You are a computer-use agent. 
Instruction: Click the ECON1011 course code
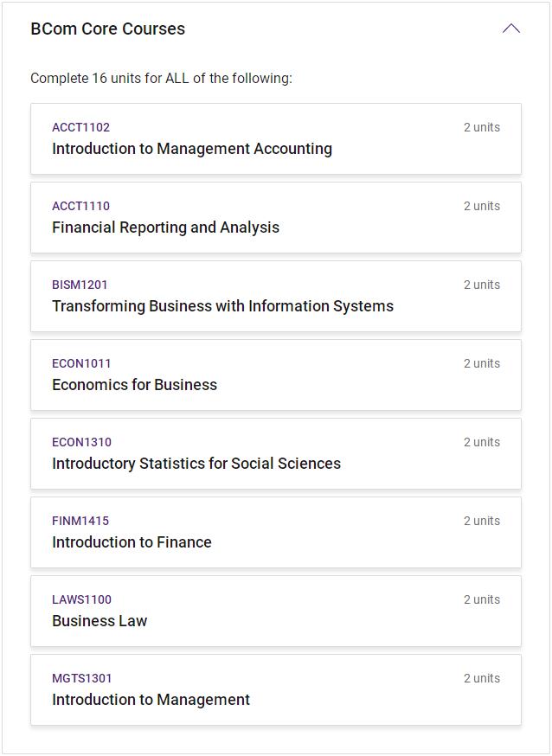[x=81, y=363]
